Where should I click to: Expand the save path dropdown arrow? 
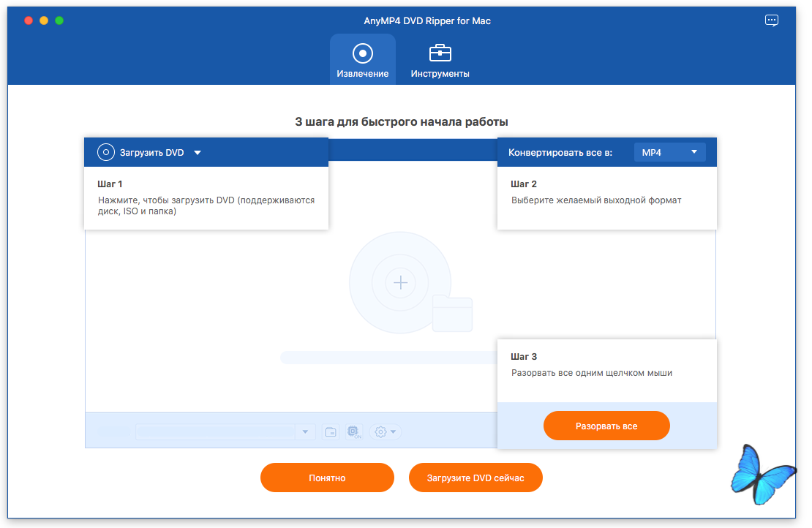(306, 432)
